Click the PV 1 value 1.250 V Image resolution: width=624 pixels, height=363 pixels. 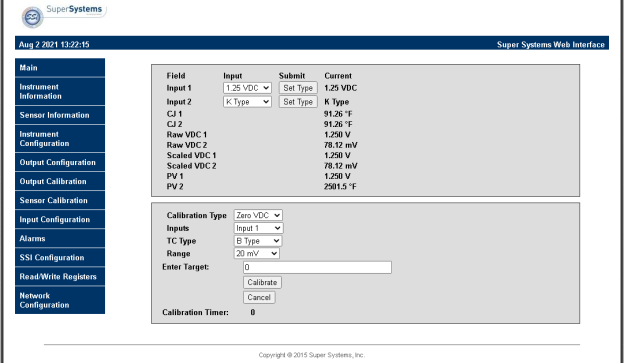click(x=337, y=176)
